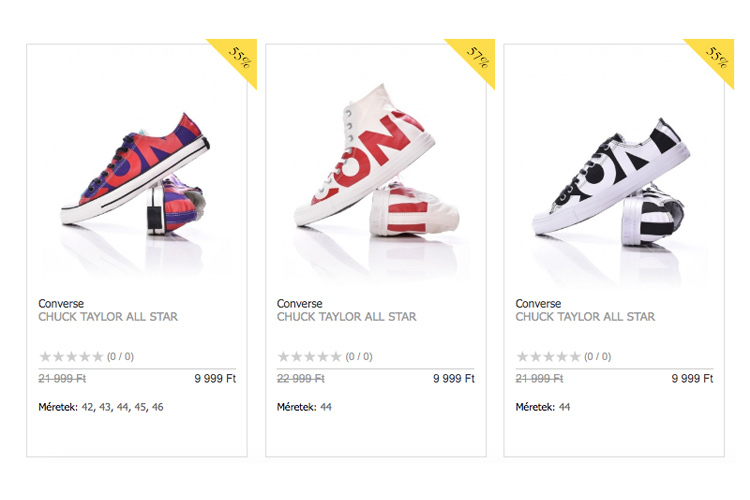
Task: Click the Converse brand name in third card
Action: click(x=538, y=304)
